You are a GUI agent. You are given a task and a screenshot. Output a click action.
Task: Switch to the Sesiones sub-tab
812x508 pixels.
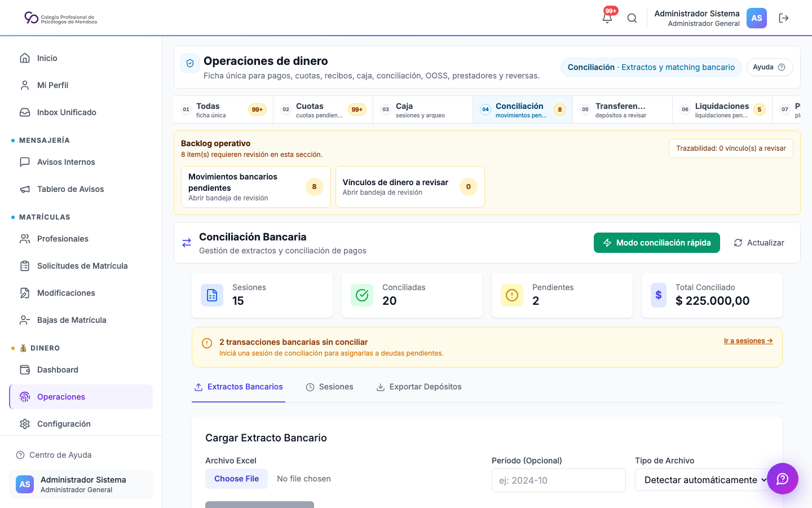click(x=330, y=387)
